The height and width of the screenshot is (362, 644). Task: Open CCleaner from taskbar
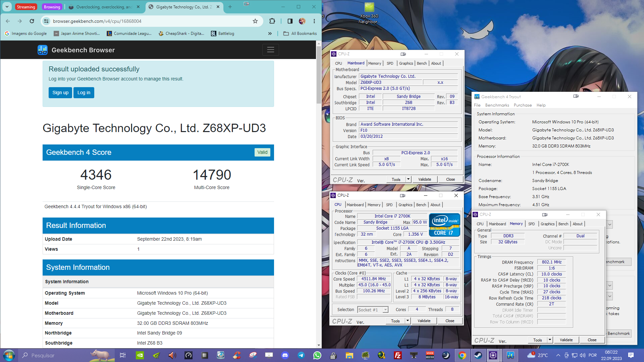pyautogui.click(x=237, y=355)
